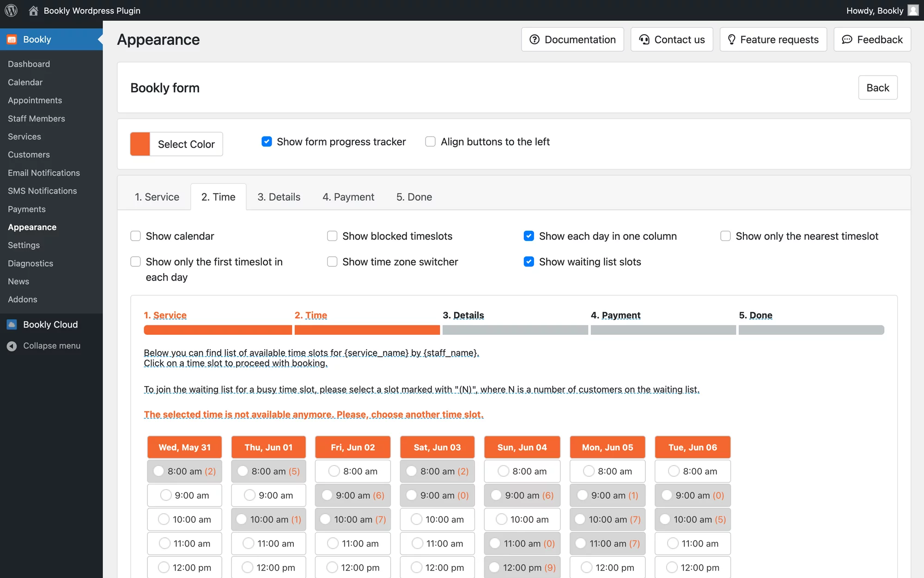Open the Feedback button
The image size is (924, 578).
pos(872,39)
